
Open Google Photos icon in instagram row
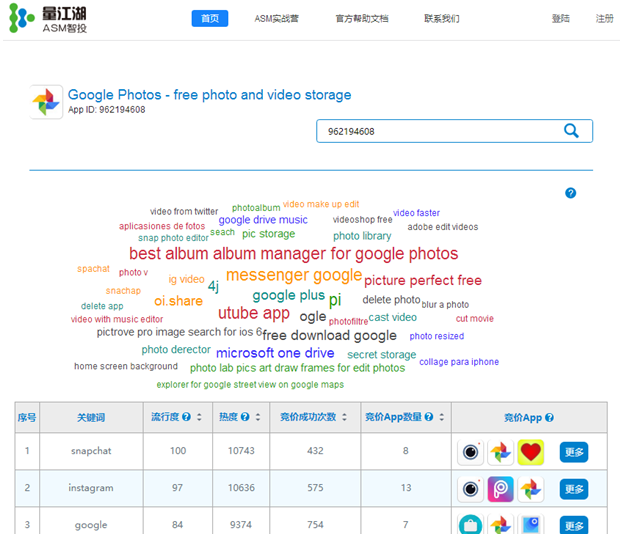click(531, 489)
